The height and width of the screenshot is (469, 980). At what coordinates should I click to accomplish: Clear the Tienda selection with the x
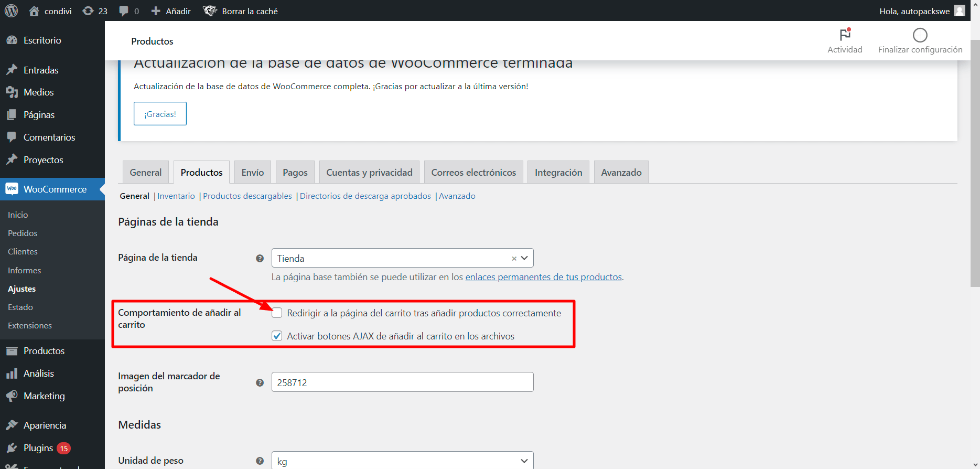(x=514, y=258)
